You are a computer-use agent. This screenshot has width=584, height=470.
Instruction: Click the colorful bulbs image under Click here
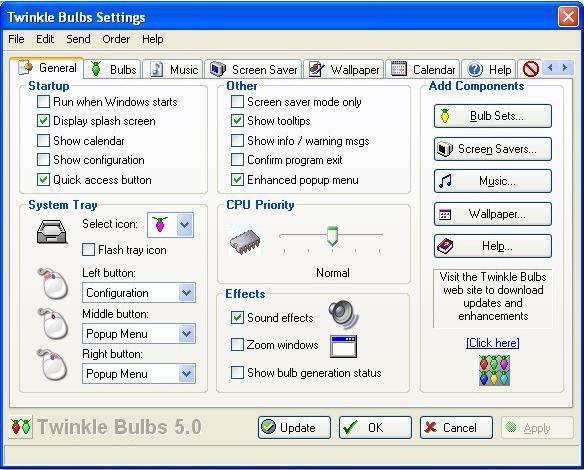coord(494,371)
